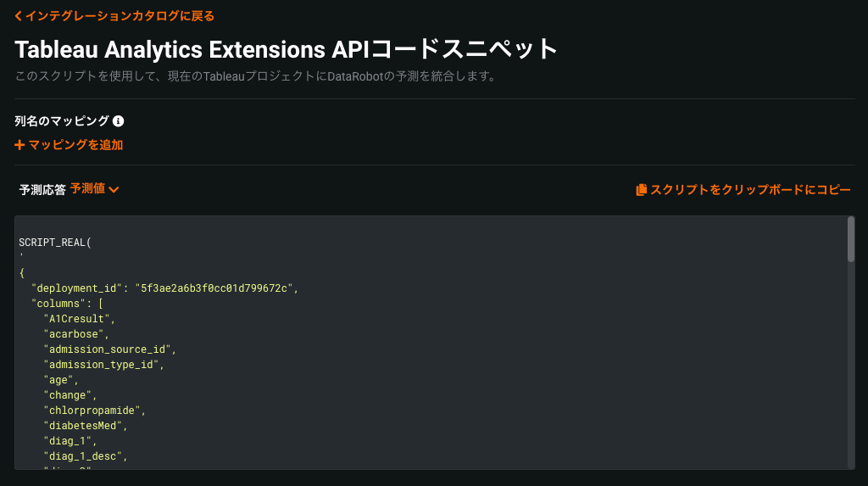Click the 予測応答 label
Screen dimensions: 868x486
42,190
